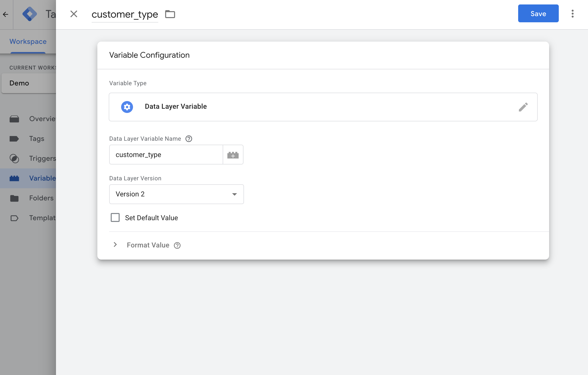This screenshot has width=588, height=375.
Task: Open Data Layer Variable Name help tooltip
Action: click(189, 139)
